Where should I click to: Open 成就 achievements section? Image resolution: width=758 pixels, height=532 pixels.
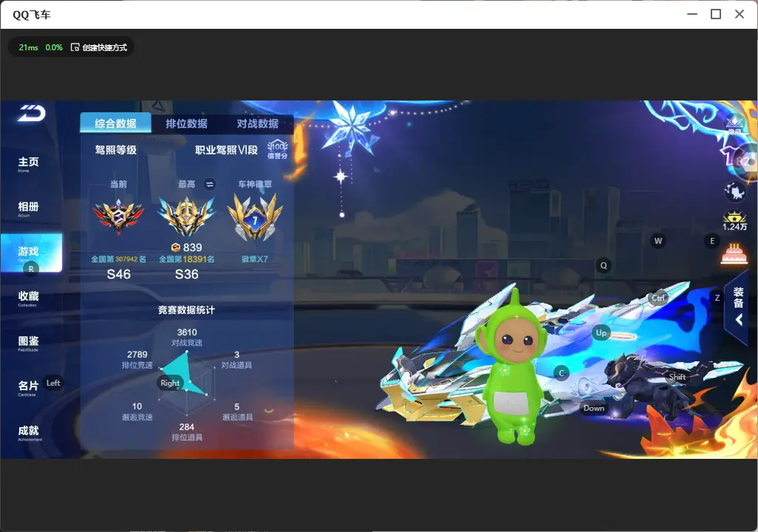(x=30, y=432)
